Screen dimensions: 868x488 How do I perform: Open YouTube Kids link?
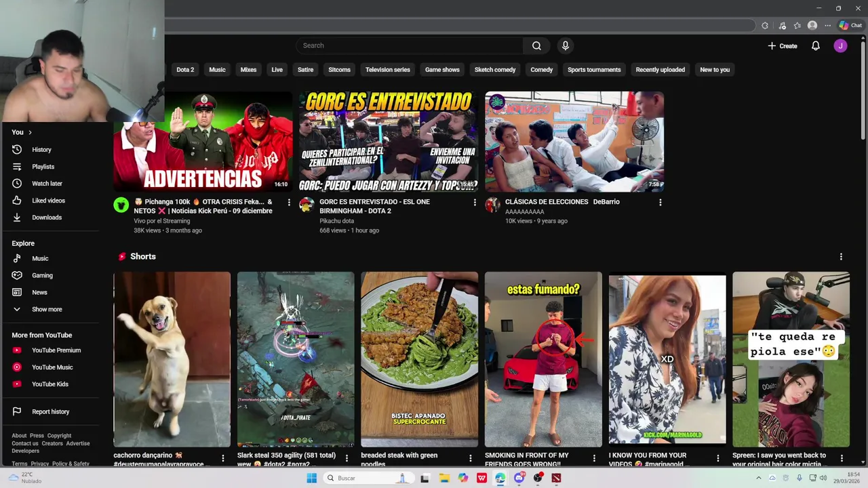[x=51, y=384]
